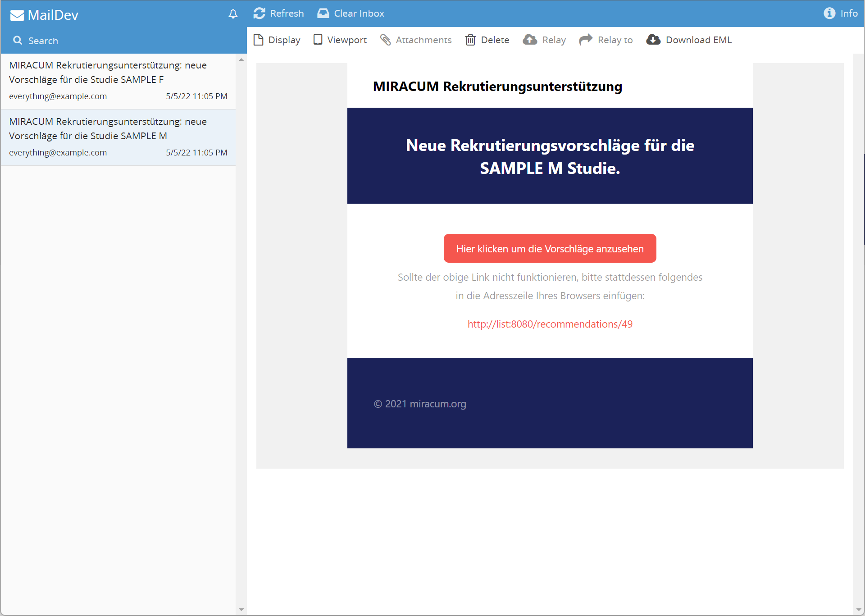Image resolution: width=865 pixels, height=616 pixels.
Task: Click the Clear Inbox tray icon
Action: [323, 13]
